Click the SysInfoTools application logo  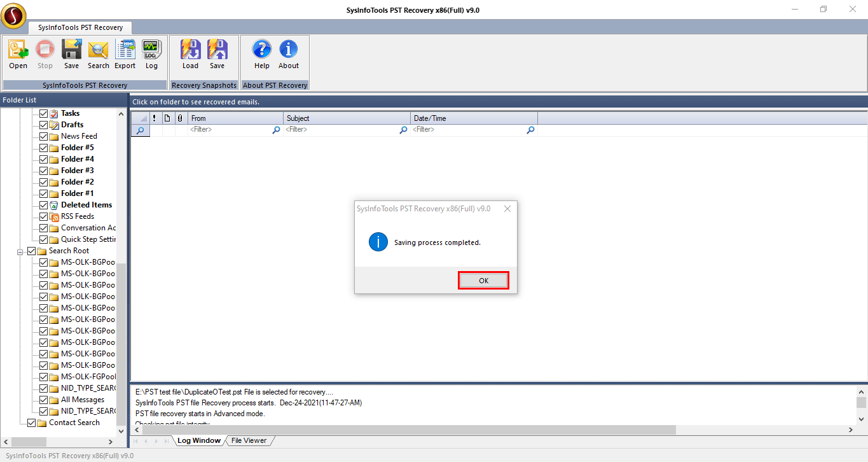pos(13,16)
